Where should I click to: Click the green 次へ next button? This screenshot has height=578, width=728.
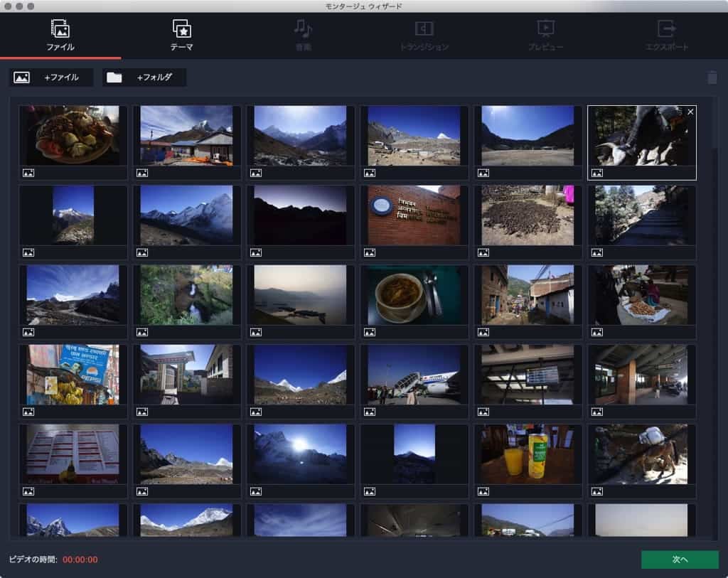point(680,560)
